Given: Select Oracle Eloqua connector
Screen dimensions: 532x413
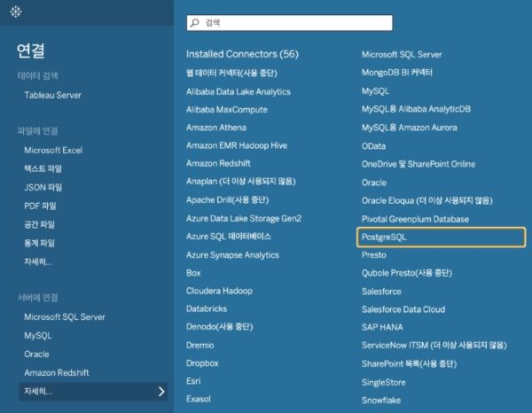Looking at the screenshot, I should coord(426,201).
